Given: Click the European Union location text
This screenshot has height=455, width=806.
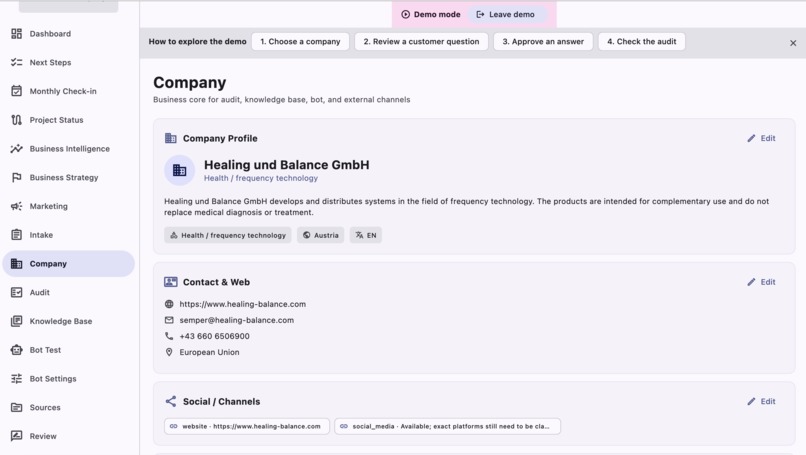Looking at the screenshot, I should 209,352.
